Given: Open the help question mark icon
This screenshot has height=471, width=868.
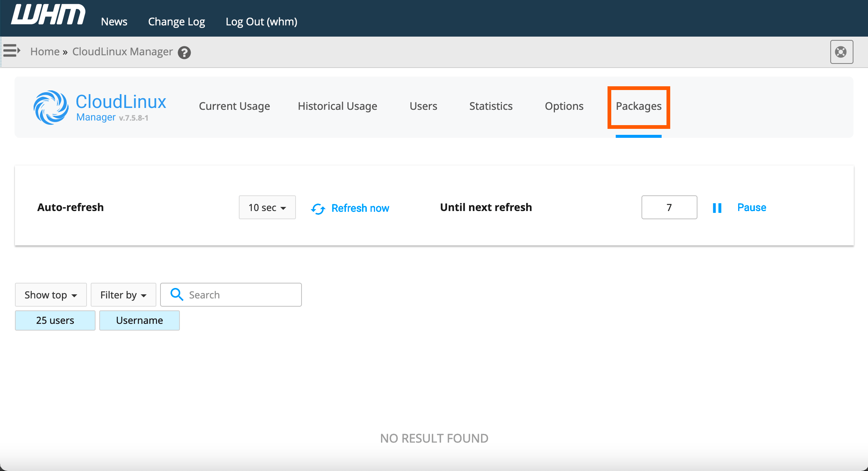Looking at the screenshot, I should (x=184, y=53).
